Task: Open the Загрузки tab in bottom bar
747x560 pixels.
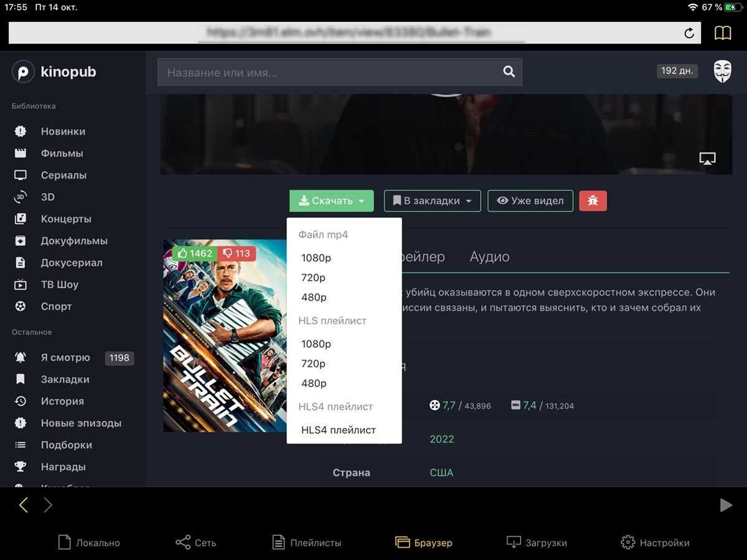Action: pos(537,543)
